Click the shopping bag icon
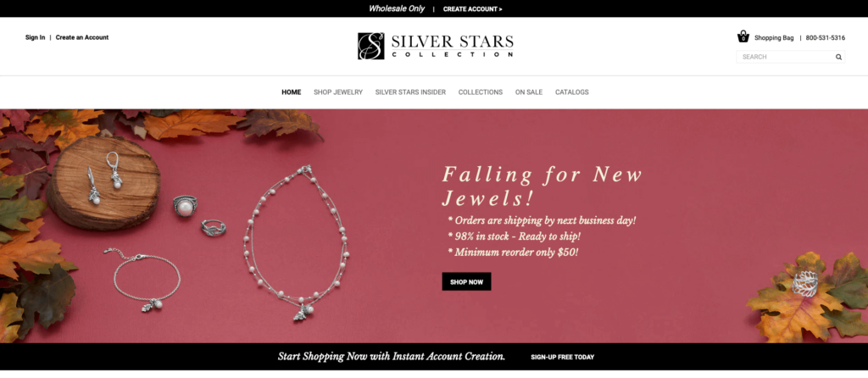The height and width of the screenshot is (378, 868). tap(743, 36)
